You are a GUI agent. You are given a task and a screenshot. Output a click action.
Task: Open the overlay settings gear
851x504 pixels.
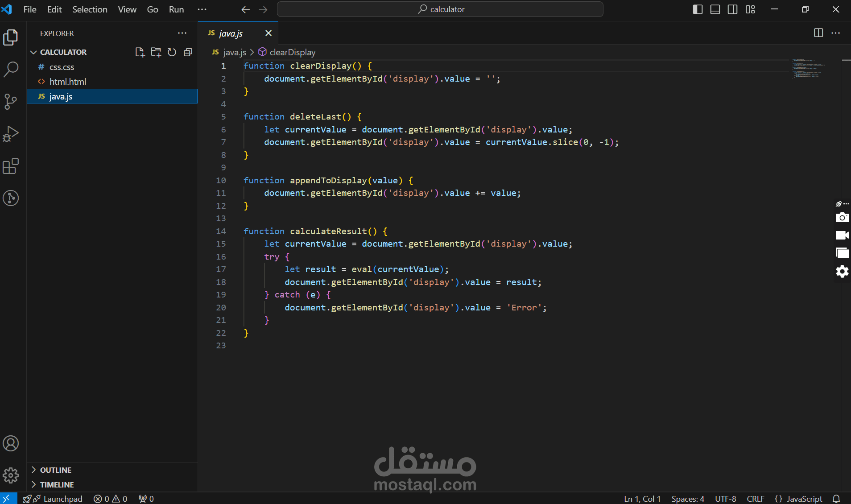(x=842, y=271)
